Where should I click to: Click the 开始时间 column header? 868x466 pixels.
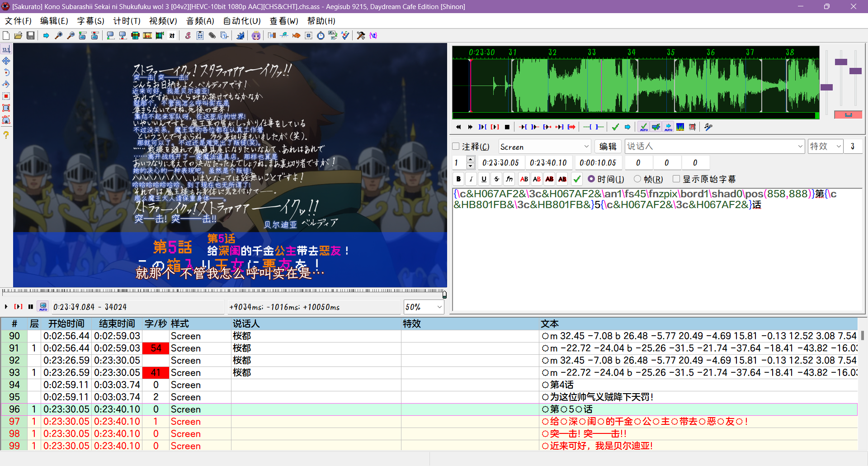tap(66, 324)
